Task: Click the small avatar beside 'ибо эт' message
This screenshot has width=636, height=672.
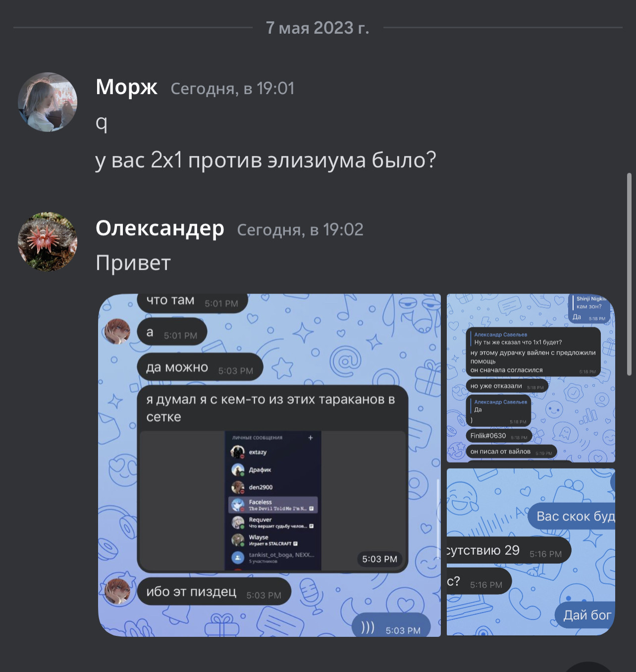Action: click(x=117, y=591)
